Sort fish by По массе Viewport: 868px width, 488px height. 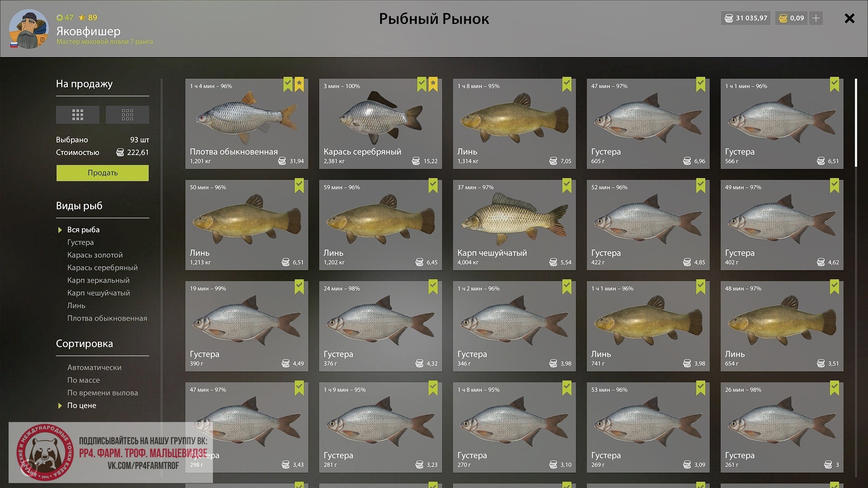click(x=84, y=380)
